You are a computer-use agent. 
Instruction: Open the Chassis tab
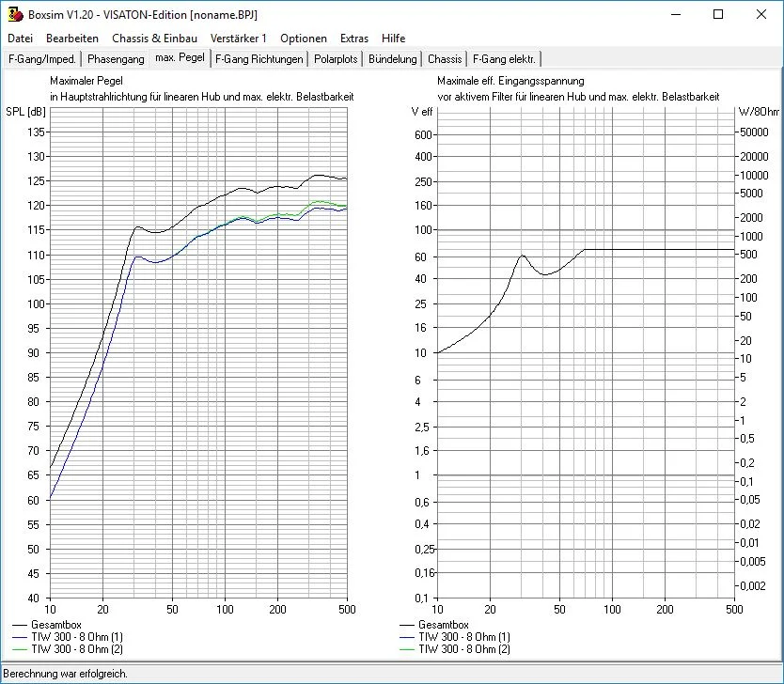(x=445, y=59)
